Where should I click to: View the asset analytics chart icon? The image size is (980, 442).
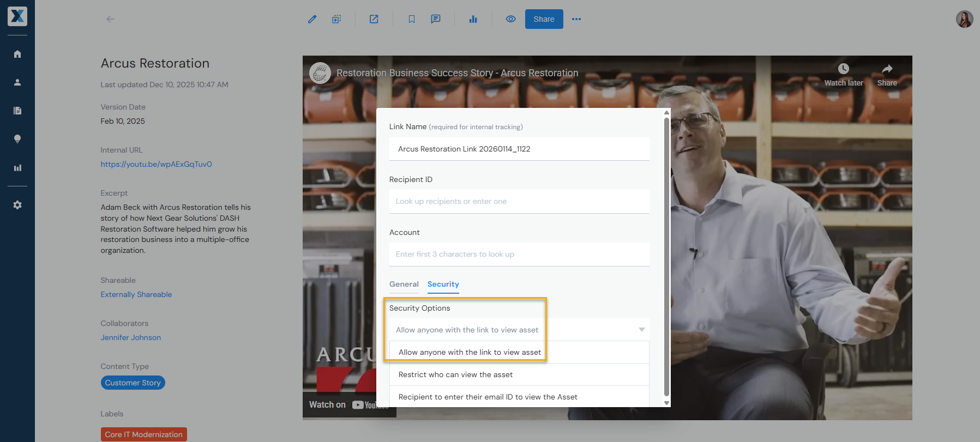[x=473, y=19]
